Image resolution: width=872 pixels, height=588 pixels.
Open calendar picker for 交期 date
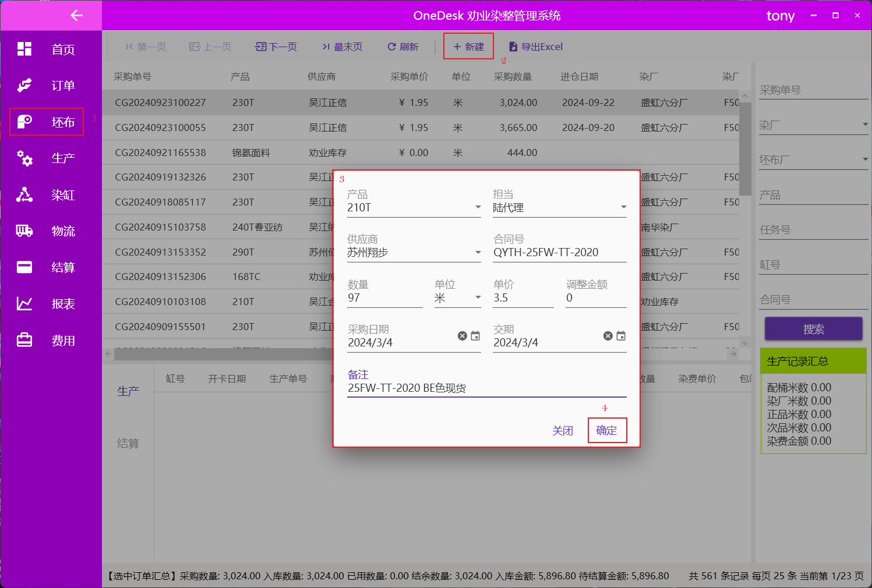(x=621, y=336)
